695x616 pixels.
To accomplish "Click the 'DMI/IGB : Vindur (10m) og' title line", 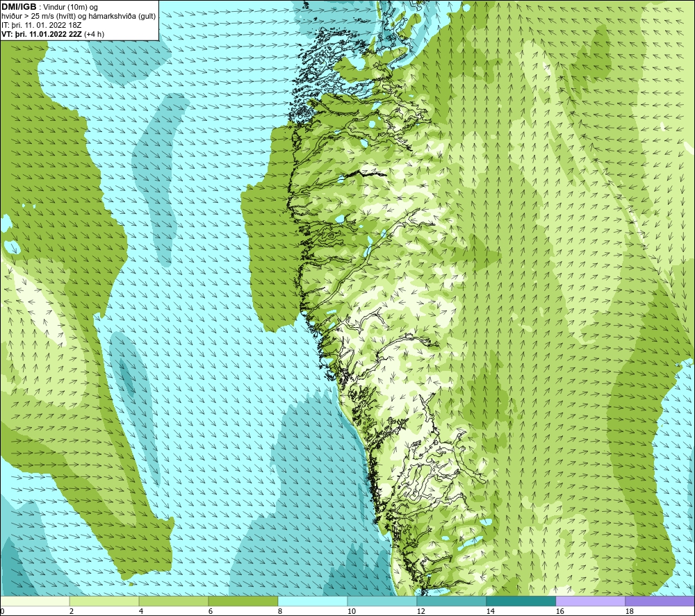I will 50,7.
